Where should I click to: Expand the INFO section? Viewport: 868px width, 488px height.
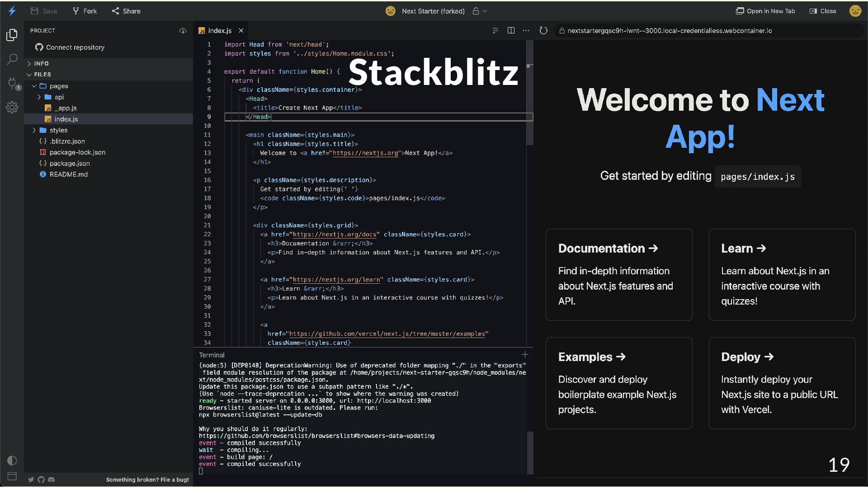pos(41,64)
